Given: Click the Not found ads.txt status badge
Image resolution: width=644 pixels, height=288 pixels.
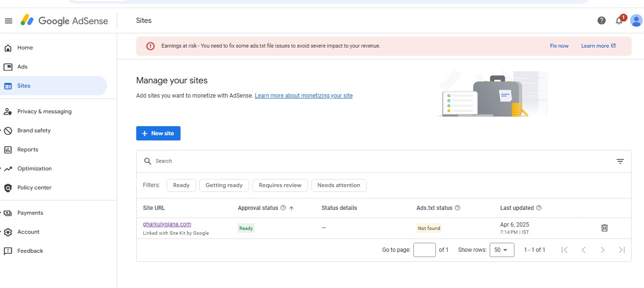Looking at the screenshot, I should [x=429, y=228].
